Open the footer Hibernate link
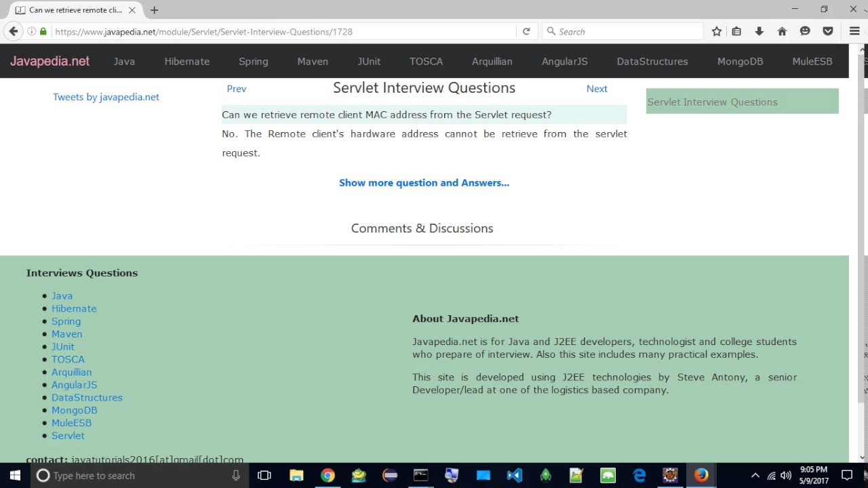 click(74, 308)
